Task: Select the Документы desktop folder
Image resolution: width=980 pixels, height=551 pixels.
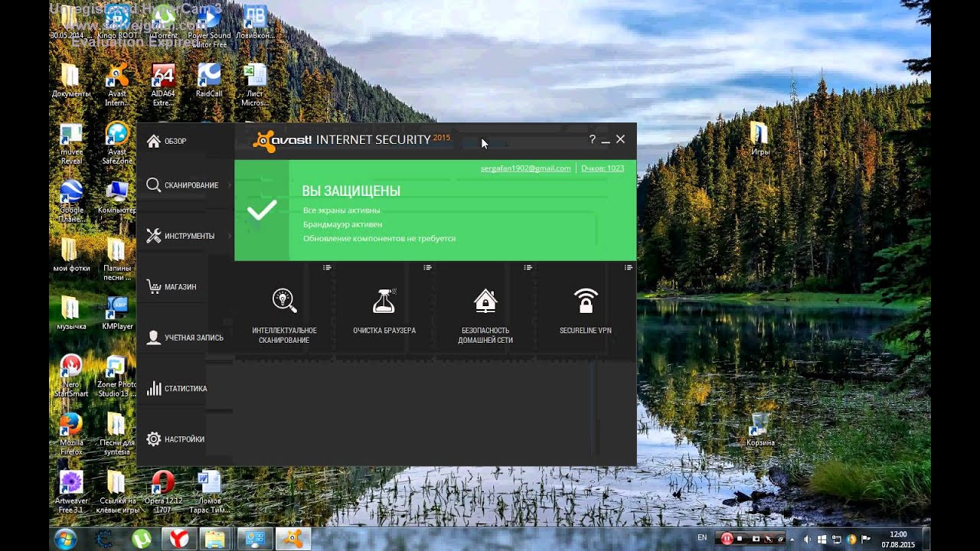Action: (x=70, y=81)
